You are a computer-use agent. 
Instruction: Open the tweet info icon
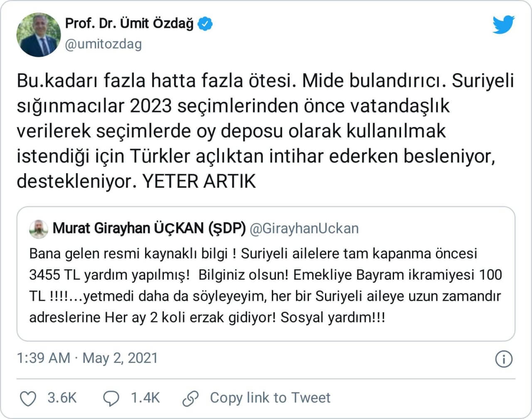coord(504,359)
